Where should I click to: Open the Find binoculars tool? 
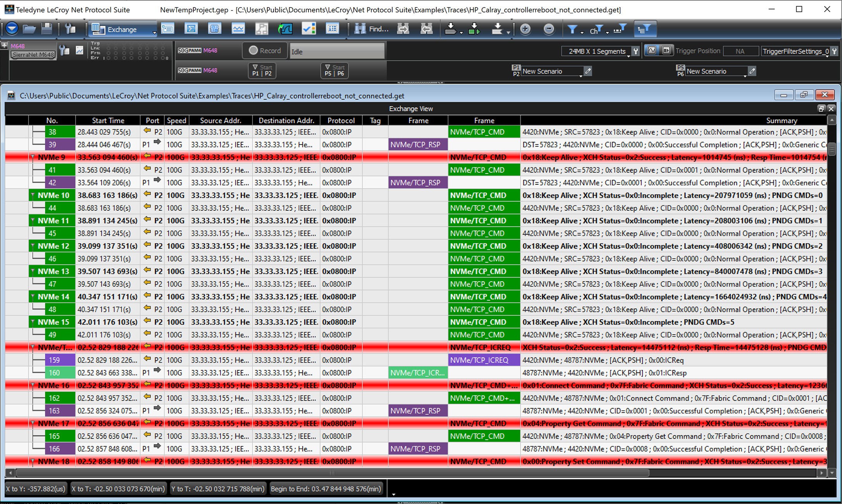(x=371, y=29)
